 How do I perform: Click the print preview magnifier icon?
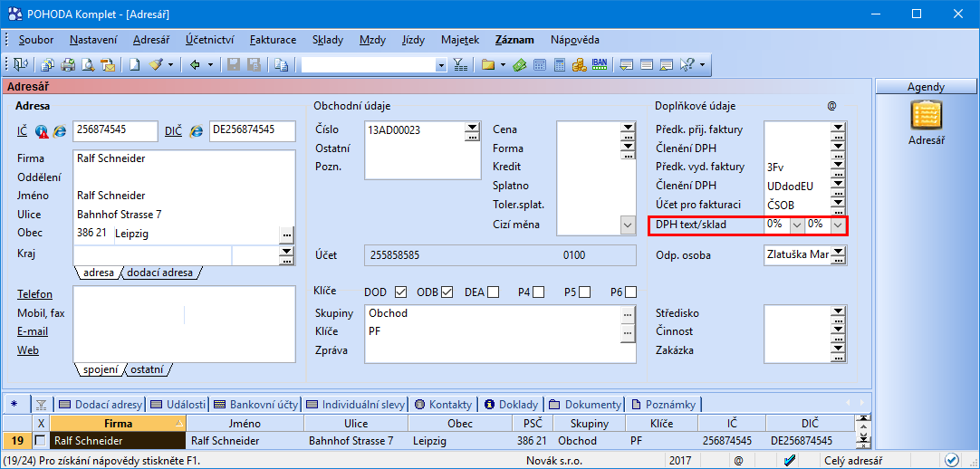tap(88, 64)
